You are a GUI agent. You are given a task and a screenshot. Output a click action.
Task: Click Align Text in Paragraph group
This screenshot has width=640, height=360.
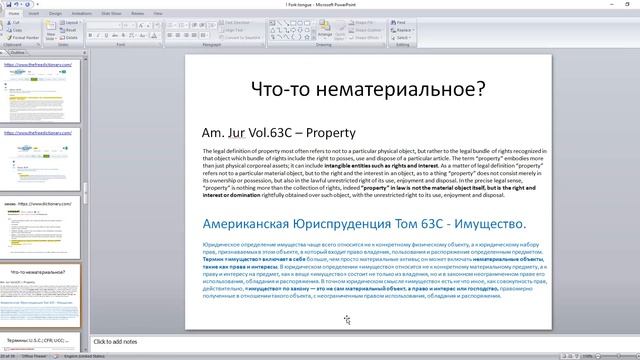(231, 30)
